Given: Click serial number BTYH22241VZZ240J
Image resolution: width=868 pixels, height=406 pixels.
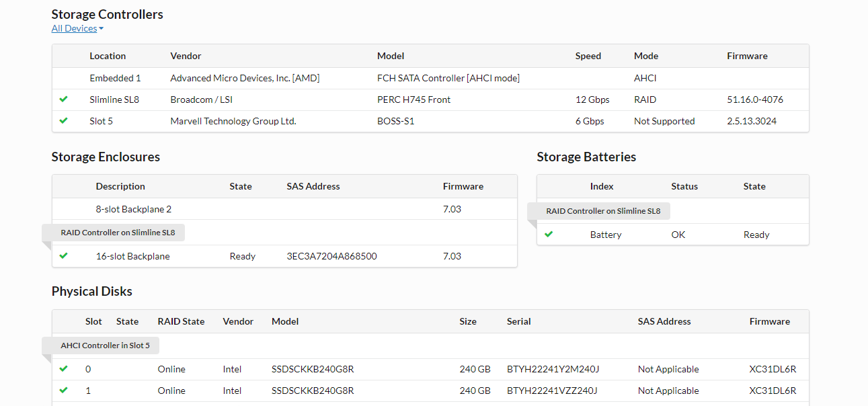Looking at the screenshot, I should click(552, 391).
